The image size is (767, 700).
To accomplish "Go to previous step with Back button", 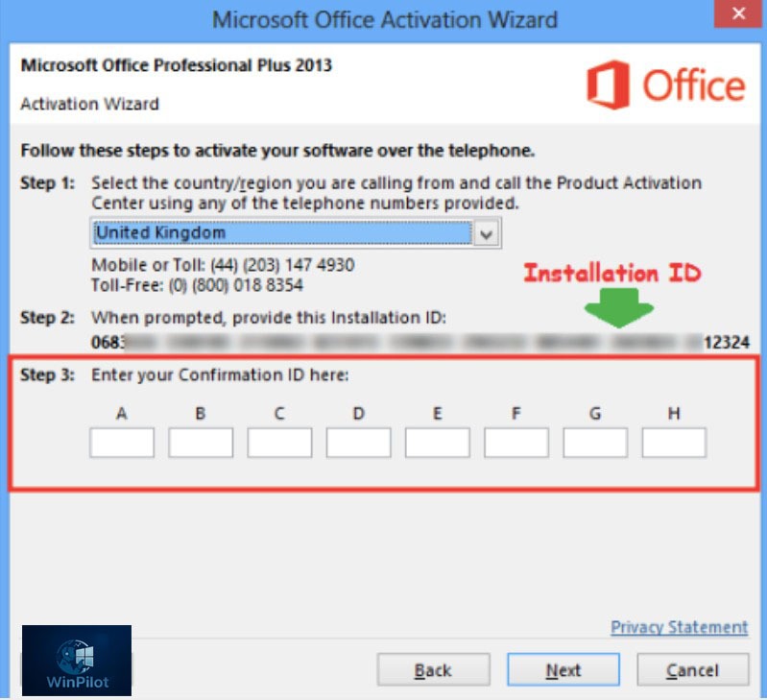I will pos(433,669).
